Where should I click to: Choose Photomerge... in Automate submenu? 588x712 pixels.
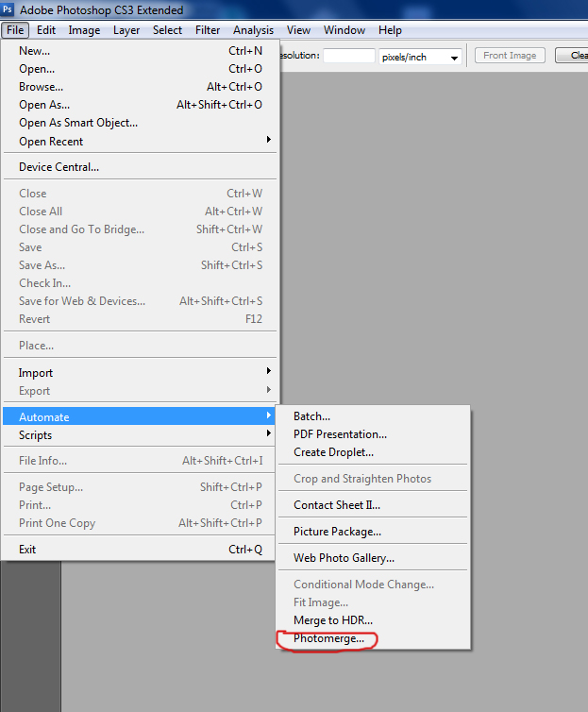pos(373,638)
